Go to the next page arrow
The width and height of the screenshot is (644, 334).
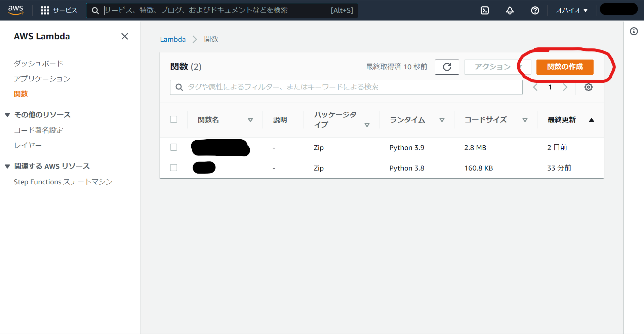pos(565,87)
